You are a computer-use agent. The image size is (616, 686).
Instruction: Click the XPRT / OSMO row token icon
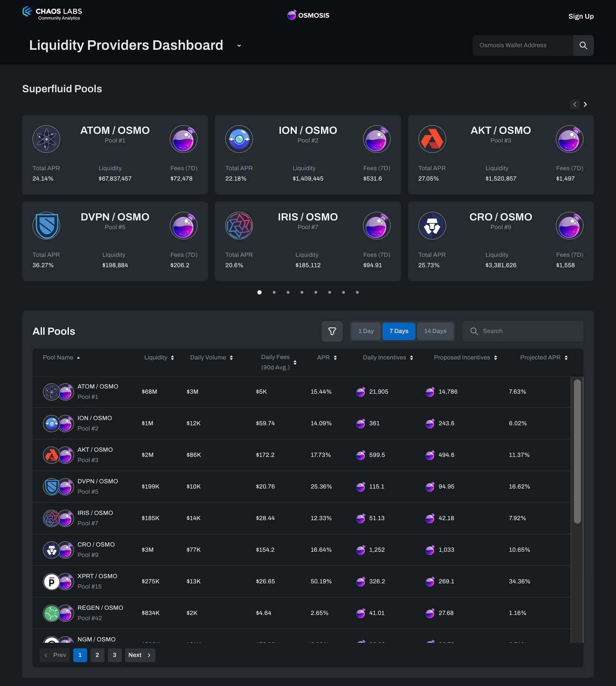pyautogui.click(x=52, y=582)
